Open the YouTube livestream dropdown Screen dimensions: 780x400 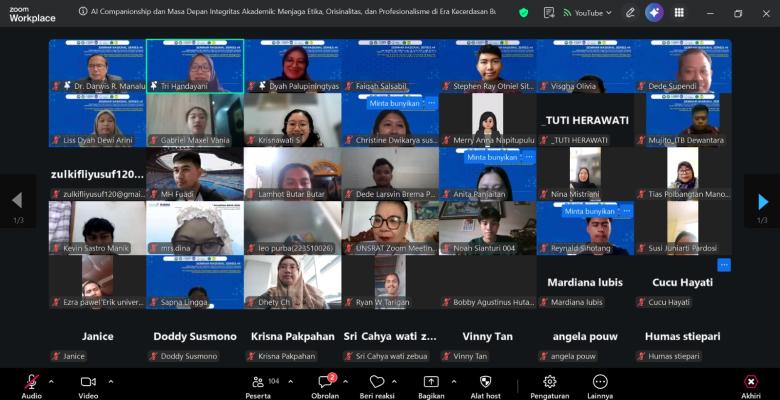click(587, 13)
